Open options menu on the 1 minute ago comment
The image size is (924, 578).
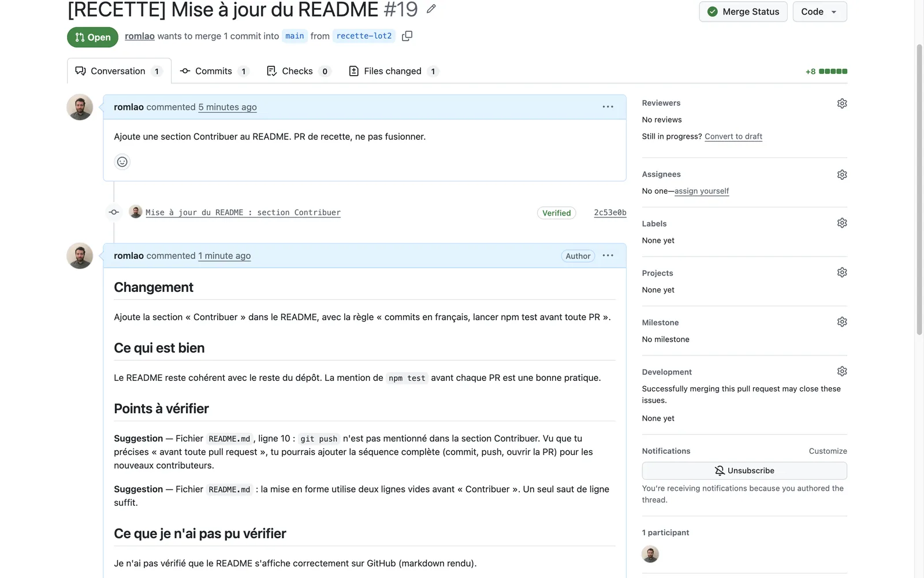(x=608, y=255)
